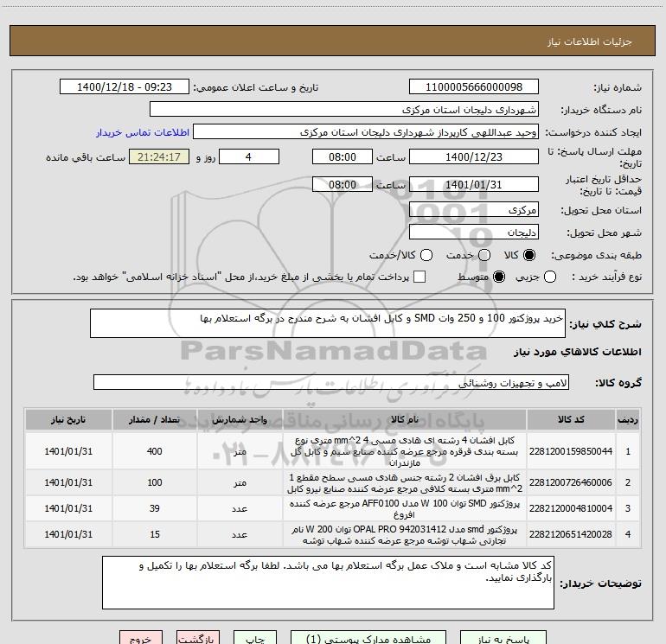The width and height of the screenshot is (666, 644).
Task: Click quantity 15 in row 4
Action: [x=155, y=534]
